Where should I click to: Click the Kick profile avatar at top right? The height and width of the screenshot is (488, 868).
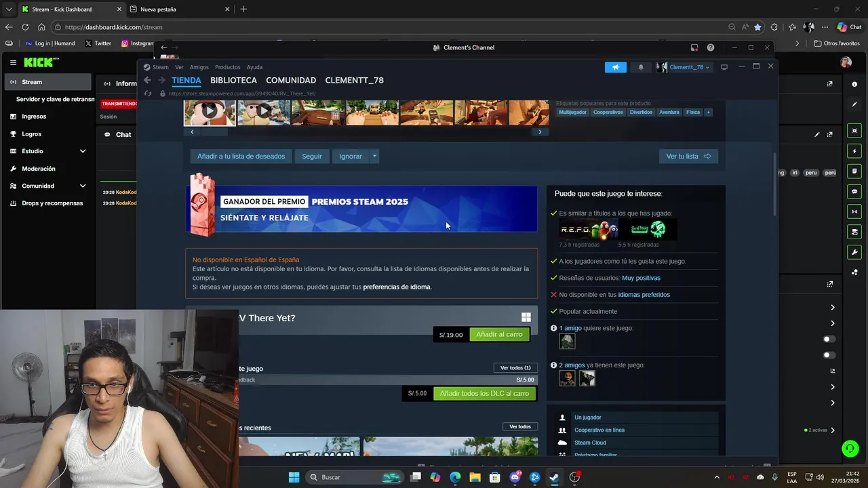(846, 62)
